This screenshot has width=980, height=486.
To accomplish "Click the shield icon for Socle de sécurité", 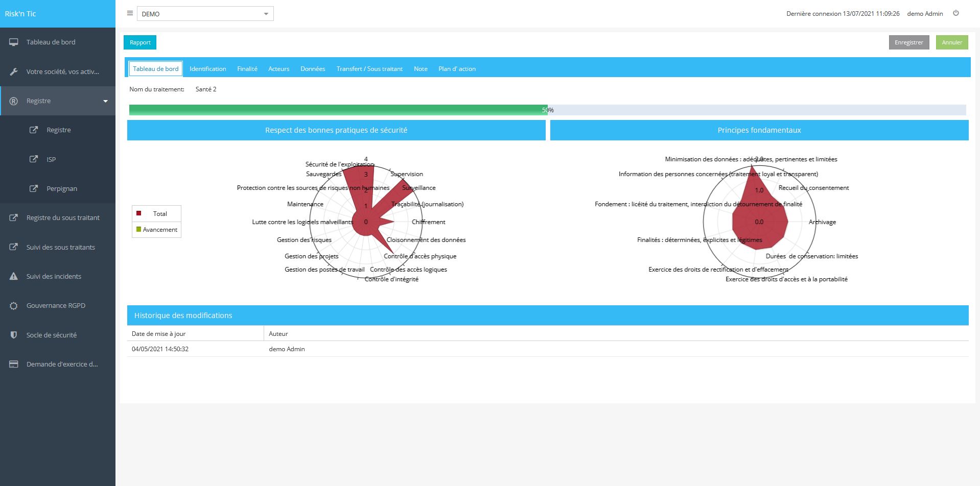I will pos(14,335).
